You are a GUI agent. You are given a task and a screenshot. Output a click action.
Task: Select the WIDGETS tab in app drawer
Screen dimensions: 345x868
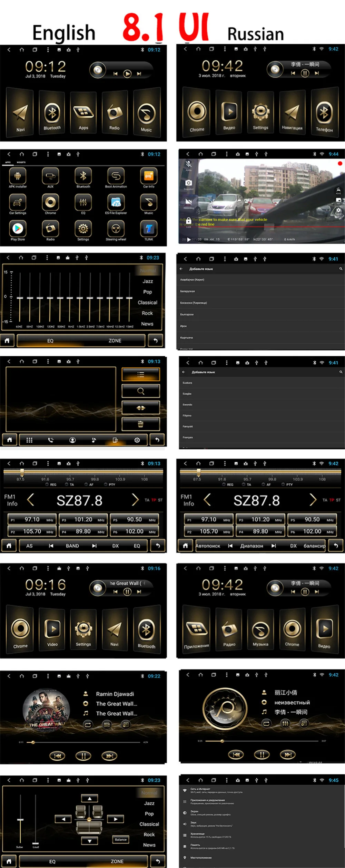coord(21,162)
